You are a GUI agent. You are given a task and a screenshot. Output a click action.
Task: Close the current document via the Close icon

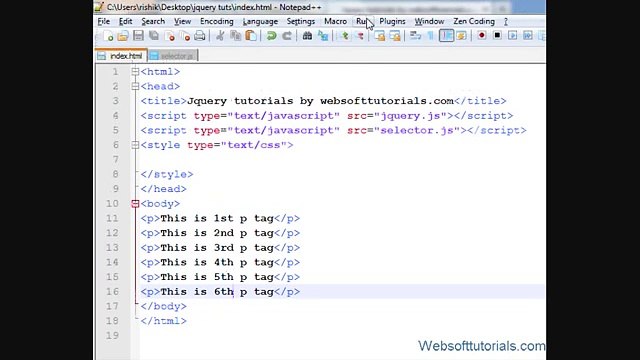tap(169, 36)
